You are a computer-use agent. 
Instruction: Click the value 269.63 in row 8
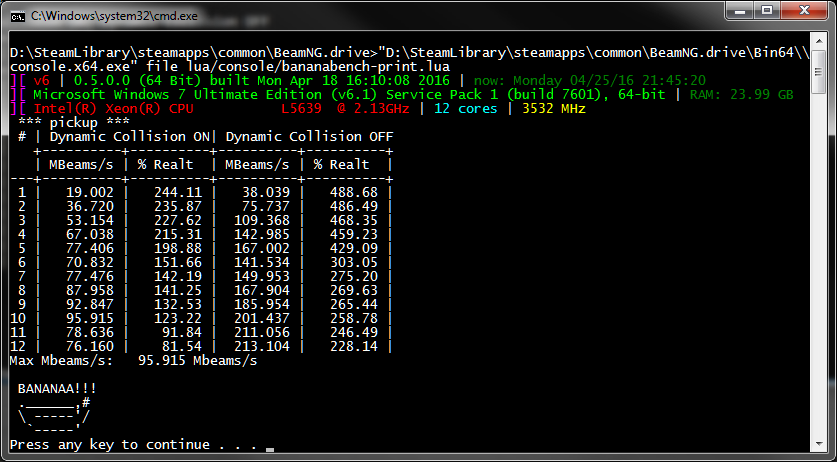(x=354, y=290)
